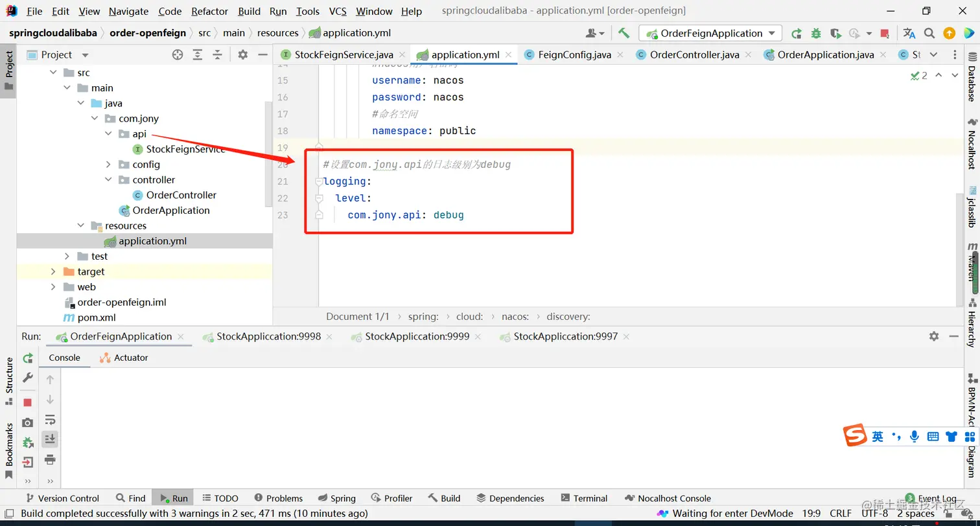Click the editor tabs more-options dots
Image resolution: width=980 pixels, height=526 pixels.
point(955,55)
